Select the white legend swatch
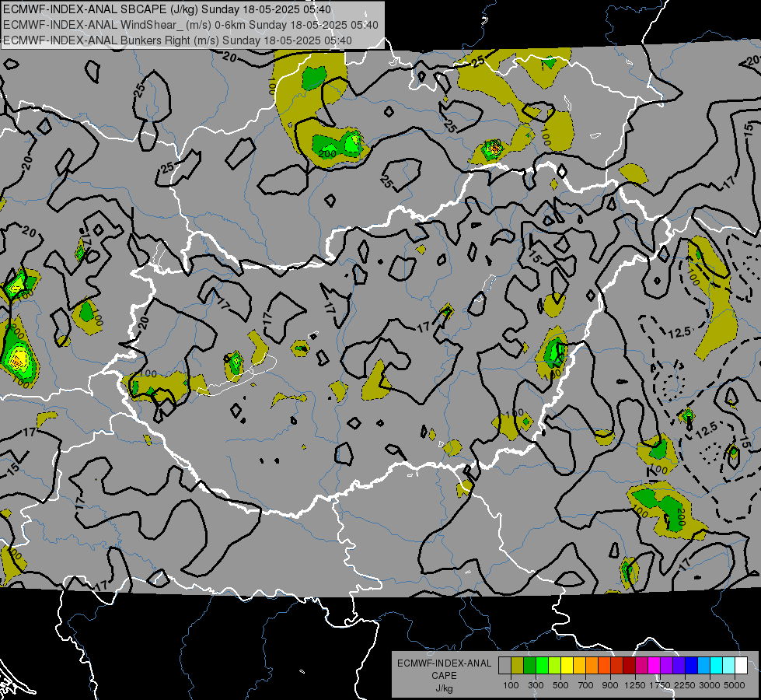 click(x=741, y=666)
